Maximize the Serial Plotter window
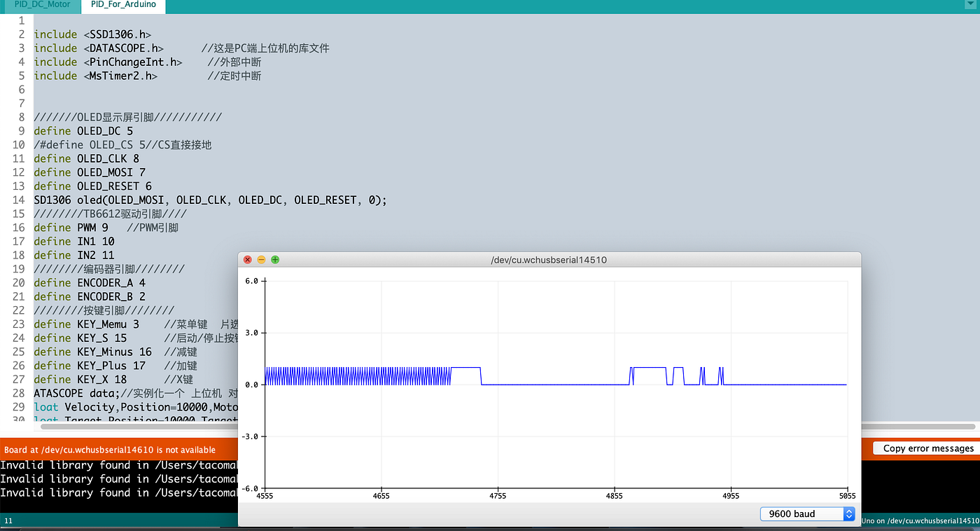980x531 pixels. pyautogui.click(x=274, y=259)
